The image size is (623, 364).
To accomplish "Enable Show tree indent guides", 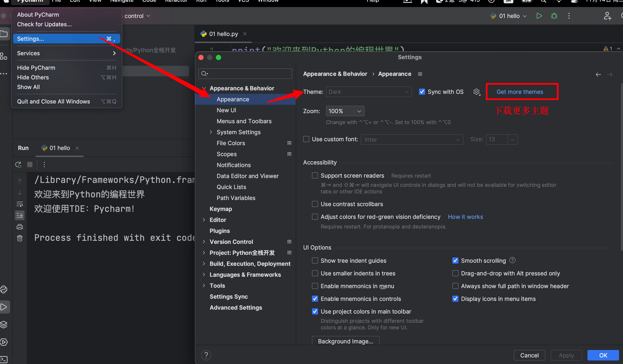I will [x=315, y=261].
